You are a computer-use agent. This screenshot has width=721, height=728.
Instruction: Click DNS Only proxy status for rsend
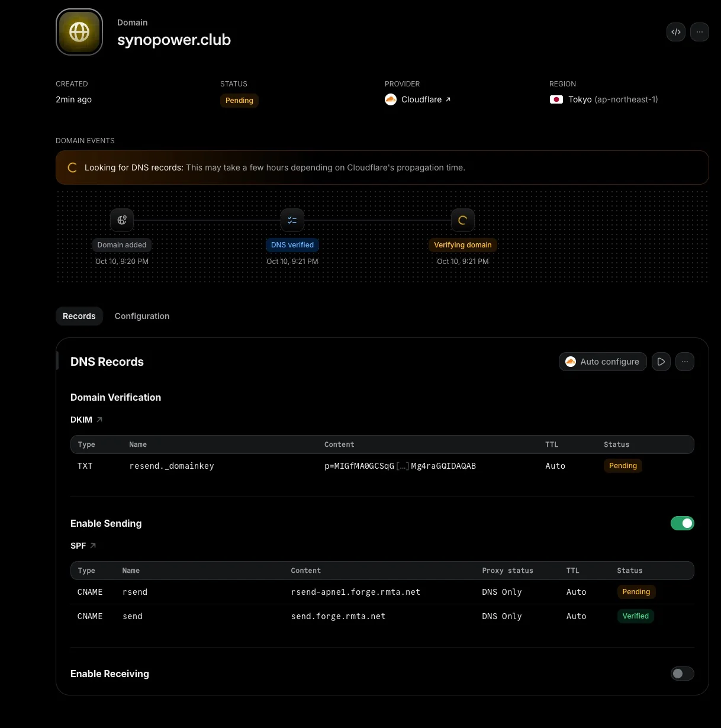click(502, 592)
